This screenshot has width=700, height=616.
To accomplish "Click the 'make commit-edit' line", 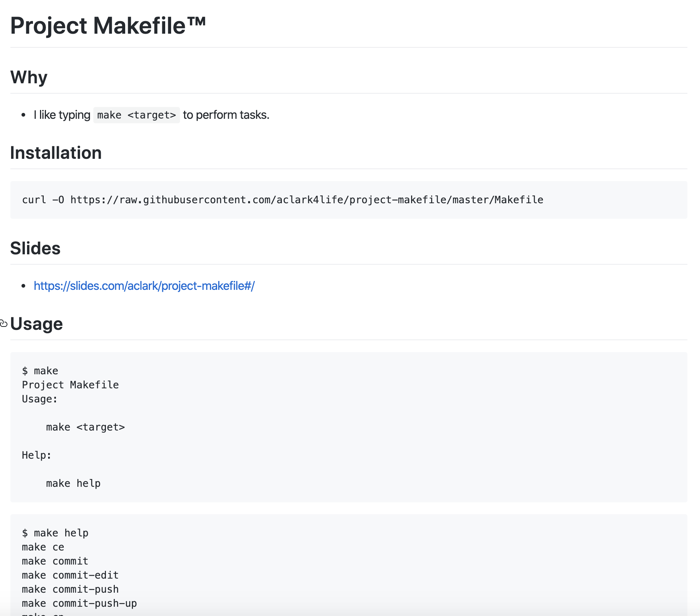I will tap(70, 575).
